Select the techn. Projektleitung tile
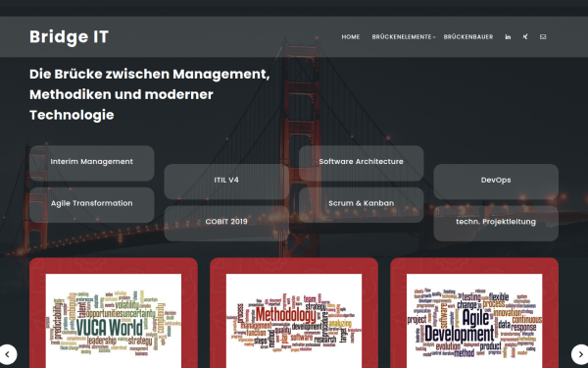Viewport: 588px width, 368px height. pyautogui.click(x=496, y=223)
